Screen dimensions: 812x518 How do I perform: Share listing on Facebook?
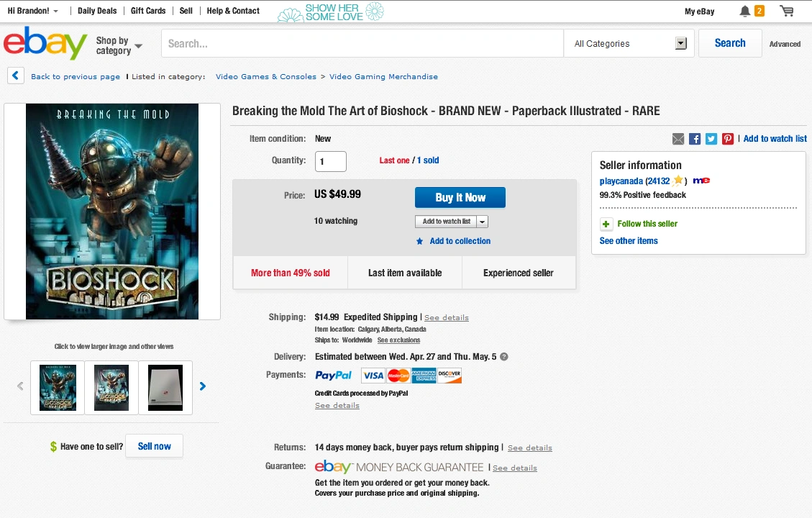pyautogui.click(x=695, y=139)
